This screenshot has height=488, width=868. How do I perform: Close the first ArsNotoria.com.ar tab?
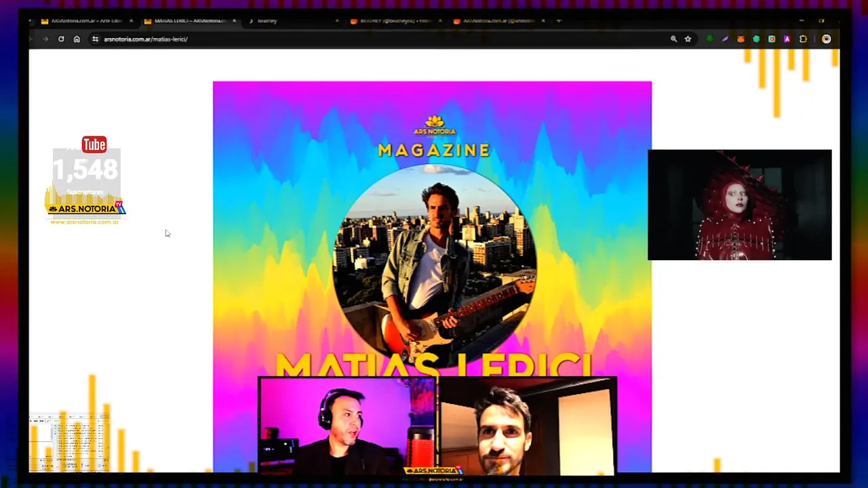131,21
